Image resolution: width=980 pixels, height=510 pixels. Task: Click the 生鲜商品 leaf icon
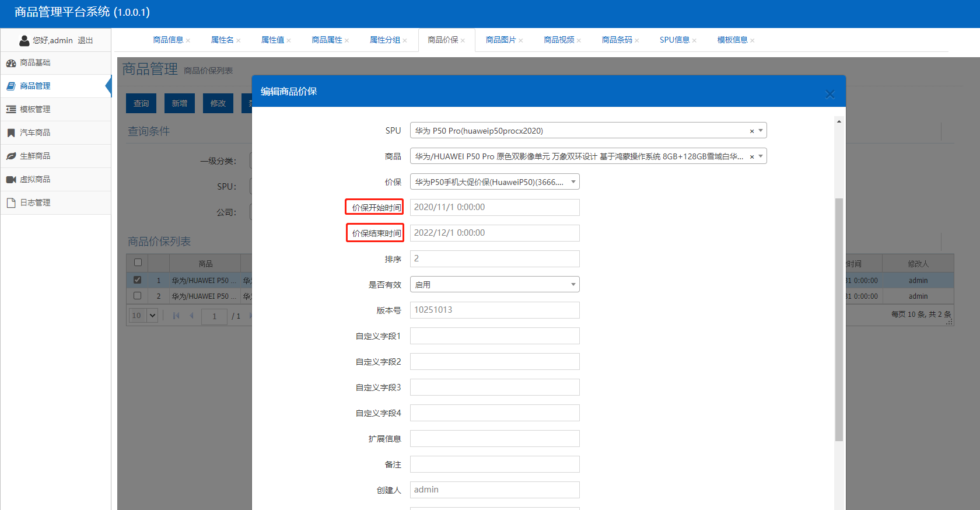(11, 156)
